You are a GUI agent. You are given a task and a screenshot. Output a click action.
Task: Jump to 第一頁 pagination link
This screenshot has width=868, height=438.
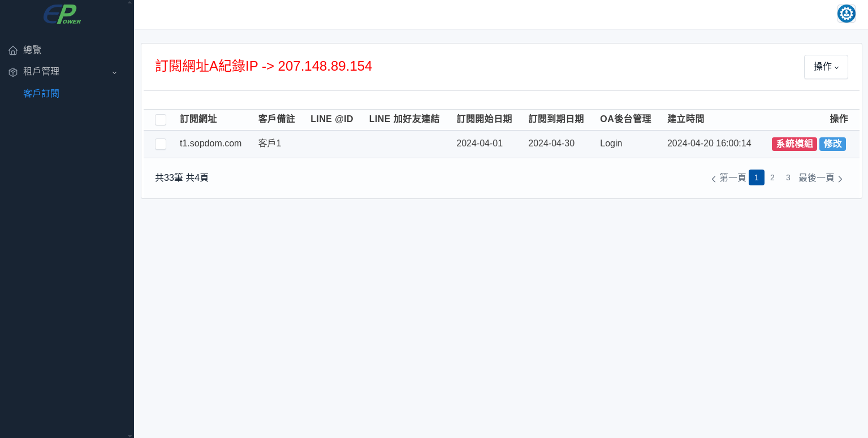coord(733,177)
